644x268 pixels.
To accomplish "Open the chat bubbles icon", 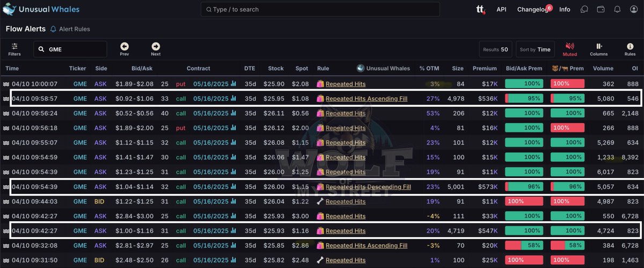I will [x=584, y=10].
